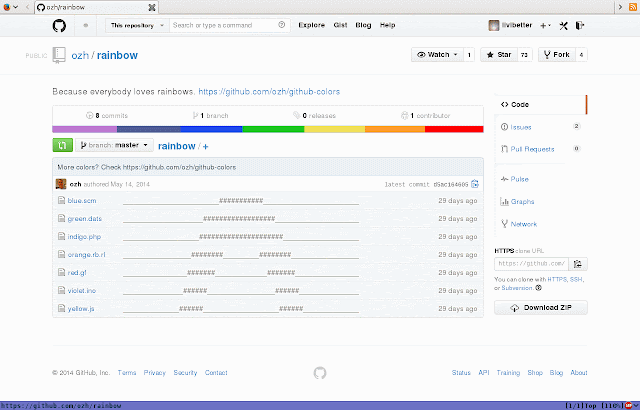Open the github-colors link in description
640x410 pixels.
pos(269,91)
